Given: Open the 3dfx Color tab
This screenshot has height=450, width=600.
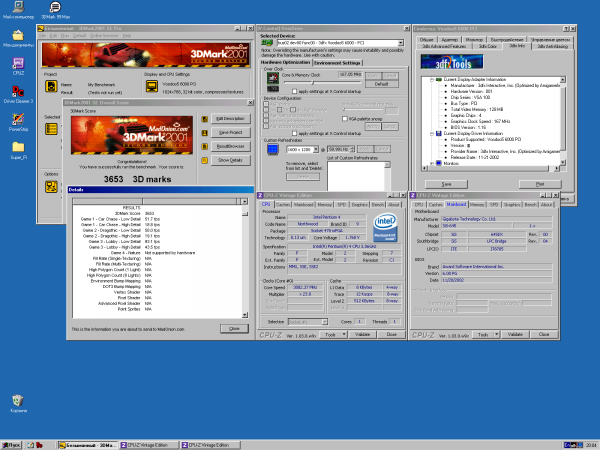Looking at the screenshot, I should (x=488, y=46).
